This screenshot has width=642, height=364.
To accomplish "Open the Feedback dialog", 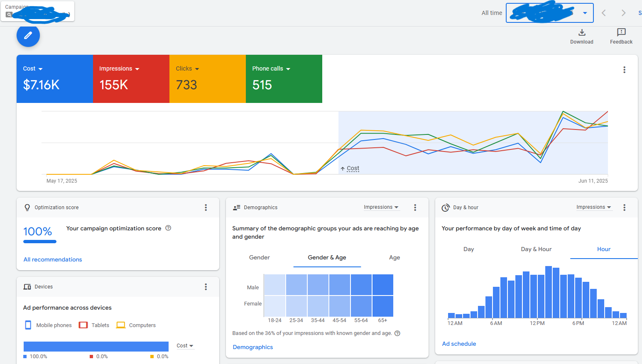I will [621, 36].
